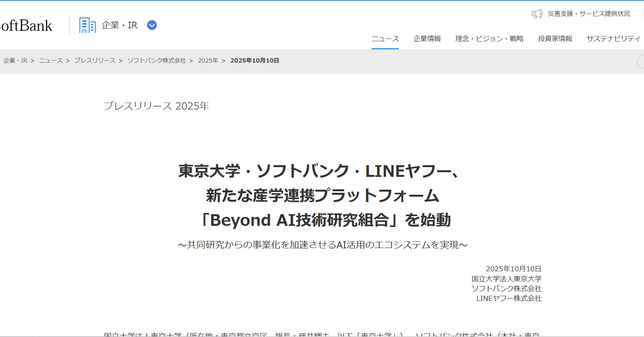This screenshot has width=644, height=337.
Task: Click the blue building icon
Action: [87, 25]
